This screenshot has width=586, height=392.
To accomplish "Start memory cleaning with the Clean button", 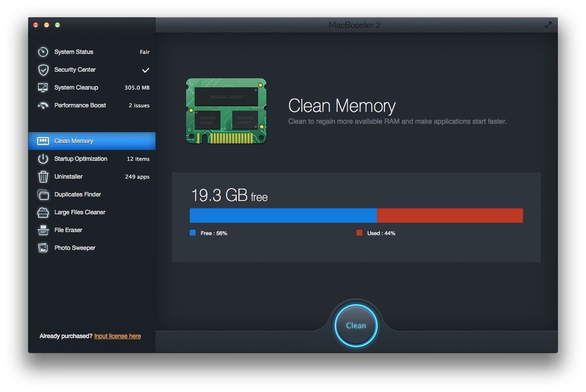I will coord(356,326).
